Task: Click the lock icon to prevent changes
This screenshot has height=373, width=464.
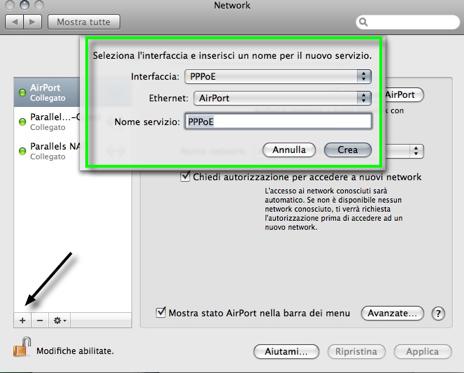Action: coord(22,347)
